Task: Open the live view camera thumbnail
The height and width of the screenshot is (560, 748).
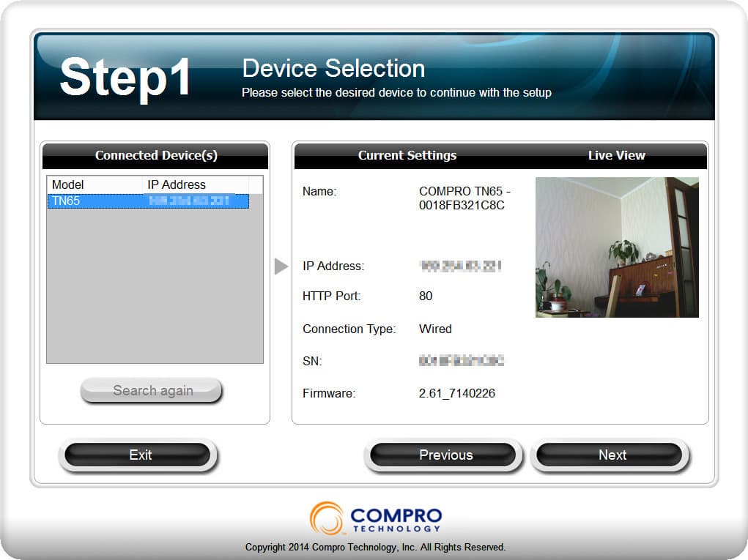Action: (617, 247)
